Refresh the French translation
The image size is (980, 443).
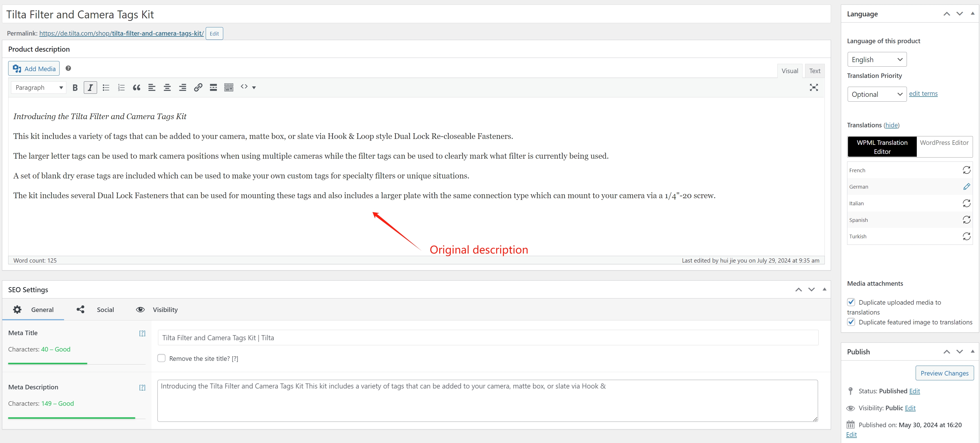[x=966, y=170]
